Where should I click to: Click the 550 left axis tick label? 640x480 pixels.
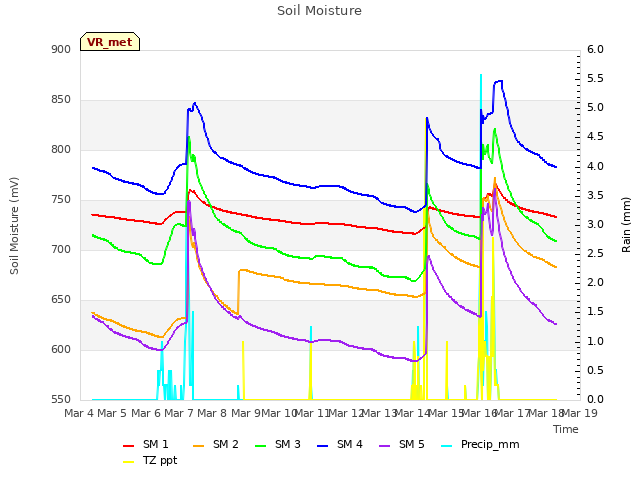(61, 400)
